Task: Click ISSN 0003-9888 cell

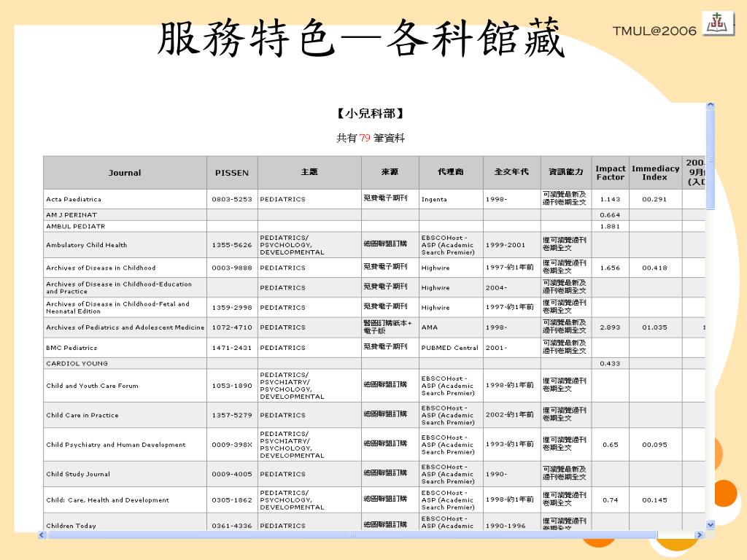Action: pyautogui.click(x=232, y=268)
